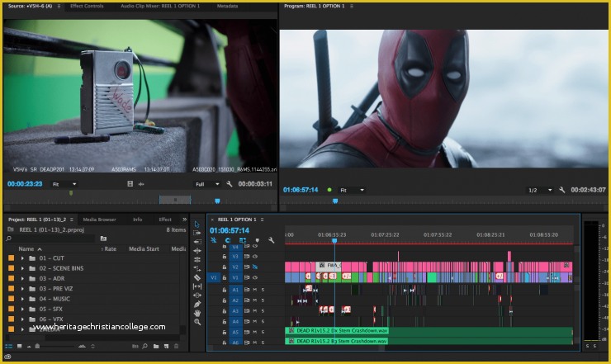Show hidden panel tabs via double chevron
The image size is (611, 364).
(x=184, y=220)
